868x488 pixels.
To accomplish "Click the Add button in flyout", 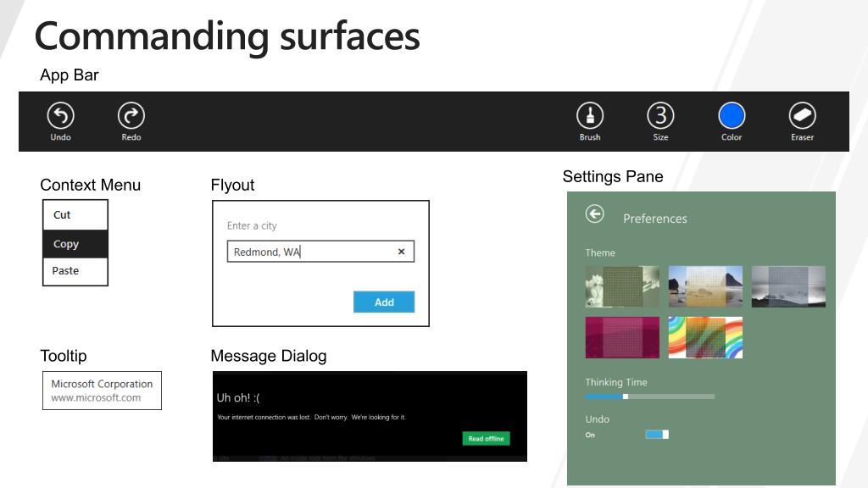I will click(x=384, y=302).
